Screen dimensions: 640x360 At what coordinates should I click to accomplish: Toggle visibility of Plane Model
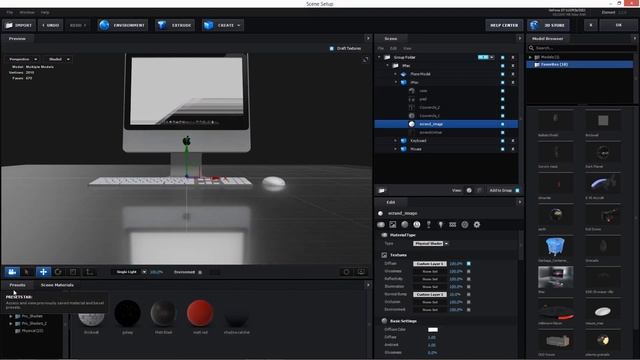coord(502,74)
